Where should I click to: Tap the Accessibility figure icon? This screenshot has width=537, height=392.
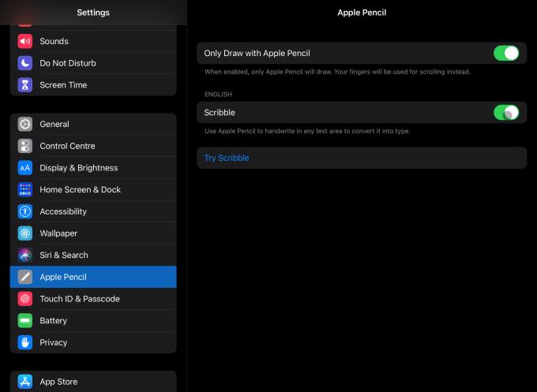click(x=25, y=211)
